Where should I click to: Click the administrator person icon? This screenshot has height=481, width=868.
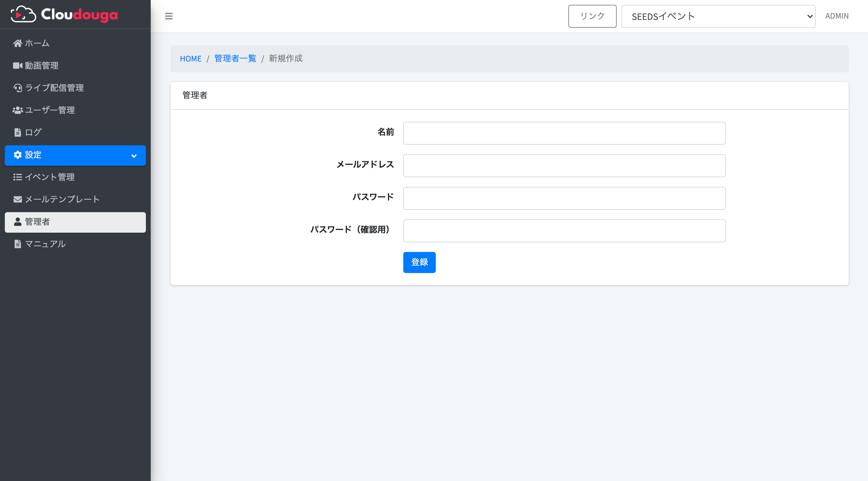pos(17,222)
